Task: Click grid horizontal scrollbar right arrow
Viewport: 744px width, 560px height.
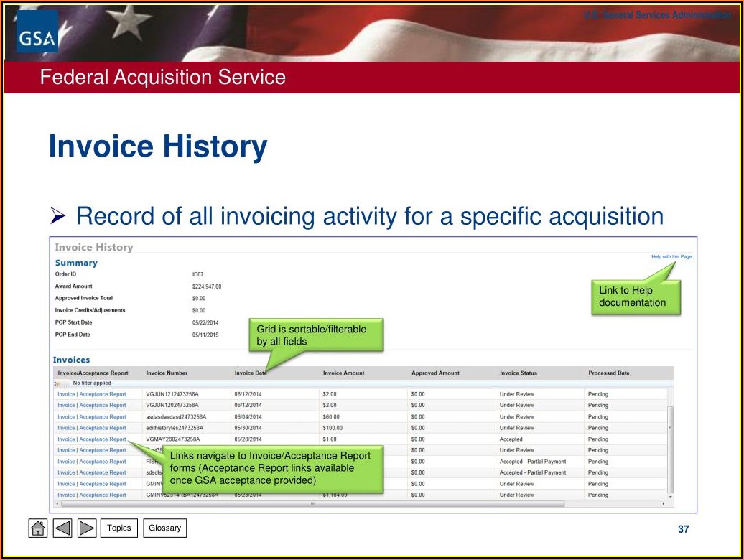Action: pos(662,503)
